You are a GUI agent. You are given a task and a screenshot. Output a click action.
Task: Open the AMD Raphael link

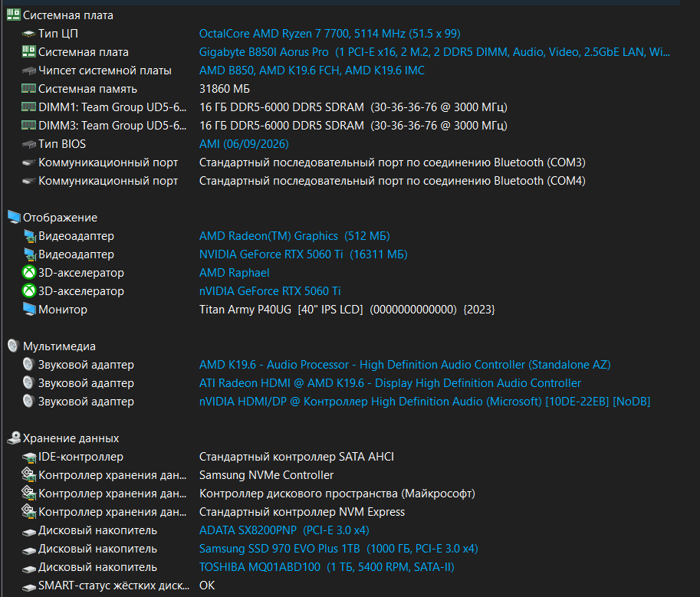(x=234, y=272)
